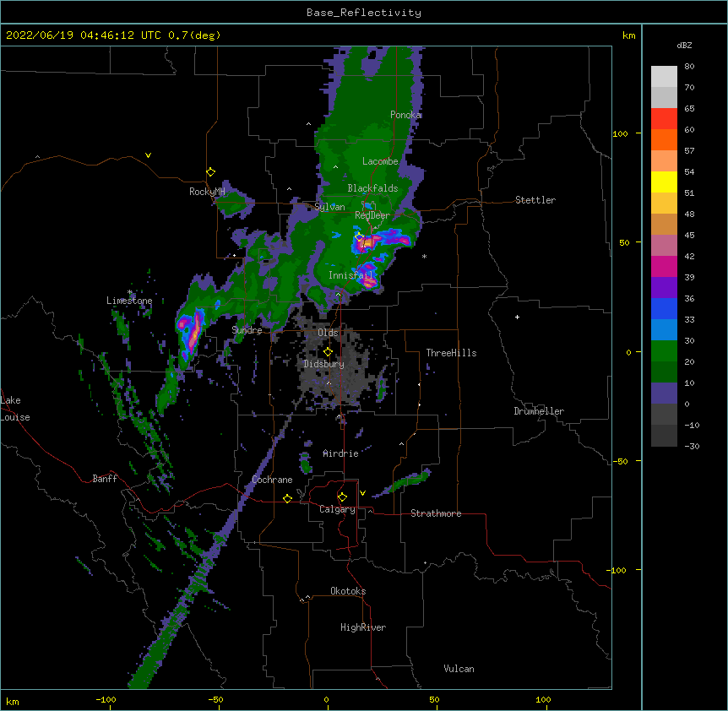Click the Stettler city label

(535, 200)
